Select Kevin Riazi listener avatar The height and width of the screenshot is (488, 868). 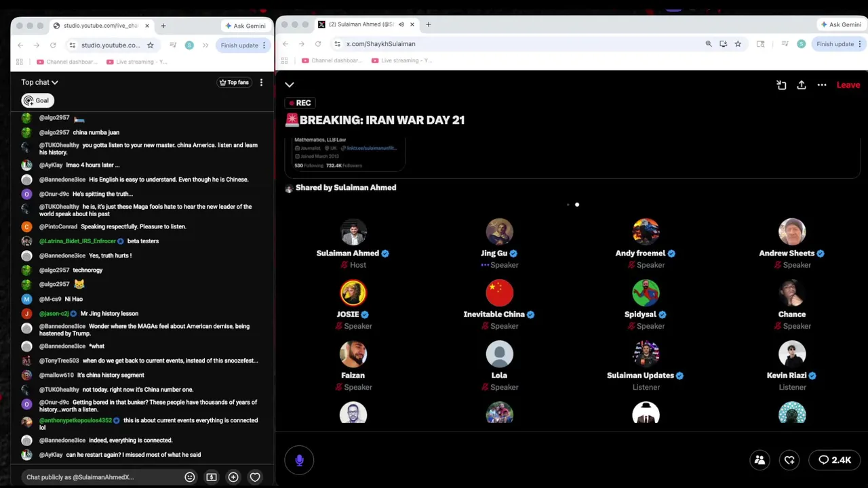[792, 354]
